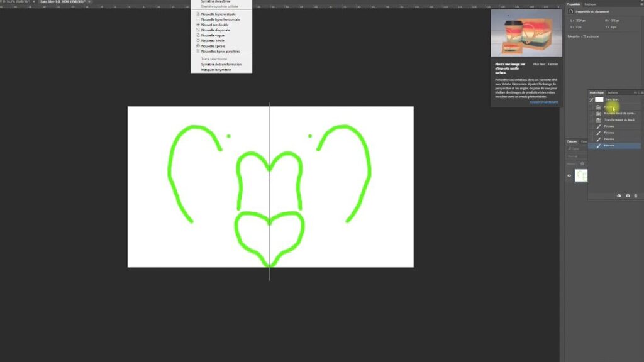This screenshot has height=362, width=644.
Task: Click the Essayez maintenant link
Action: (x=544, y=102)
